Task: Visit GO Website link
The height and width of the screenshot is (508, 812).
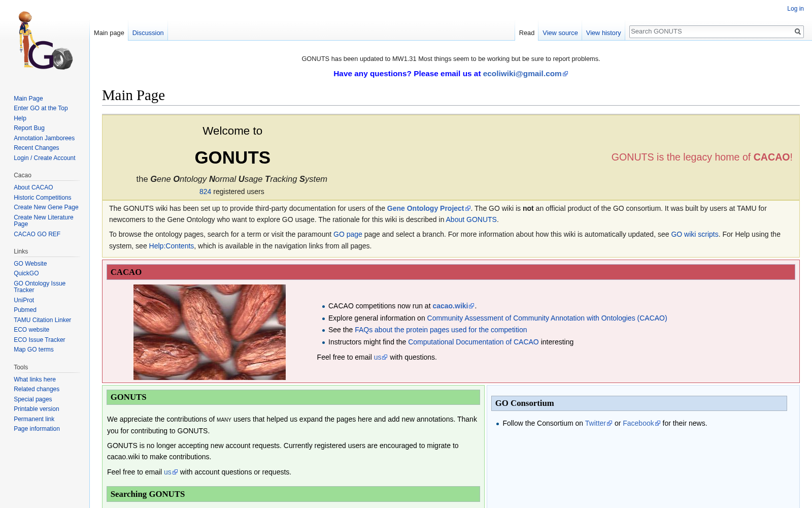Action: [30, 264]
